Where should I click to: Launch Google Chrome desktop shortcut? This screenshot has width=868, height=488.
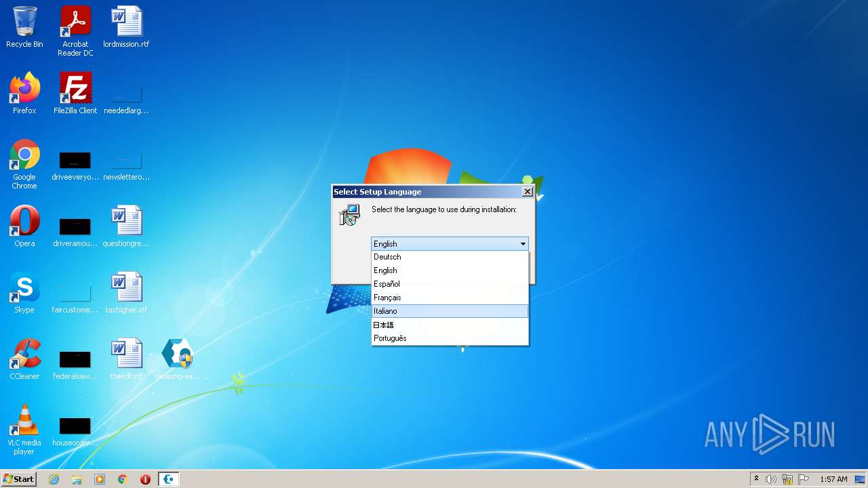click(x=24, y=165)
